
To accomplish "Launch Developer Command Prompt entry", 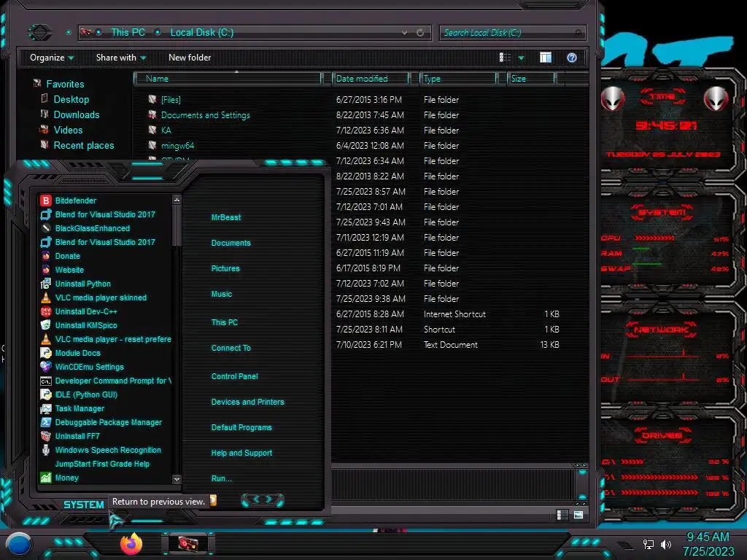I will [113, 381].
